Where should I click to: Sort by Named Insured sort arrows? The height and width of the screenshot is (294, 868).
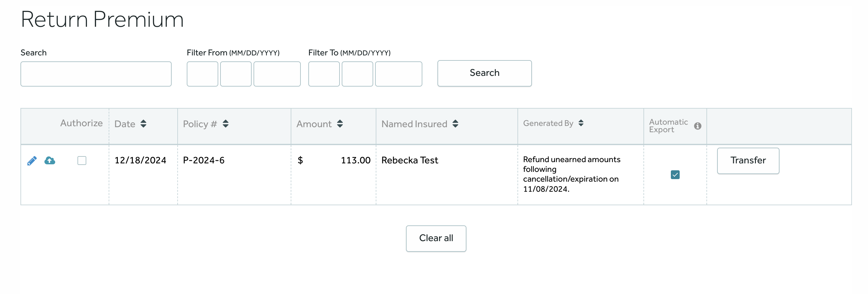coord(455,124)
